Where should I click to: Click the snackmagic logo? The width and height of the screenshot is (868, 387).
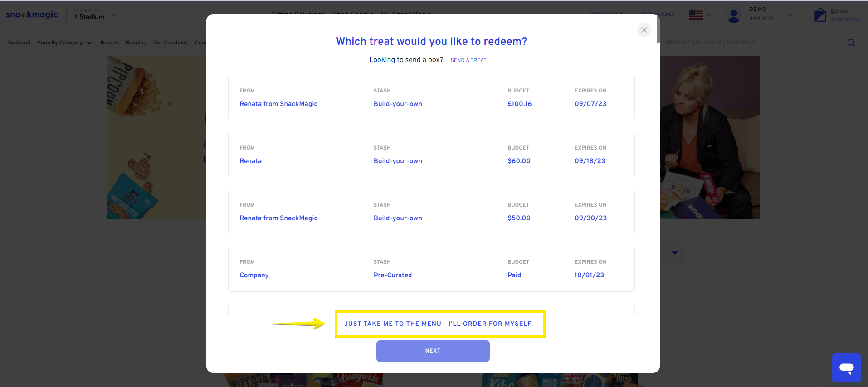(32, 15)
